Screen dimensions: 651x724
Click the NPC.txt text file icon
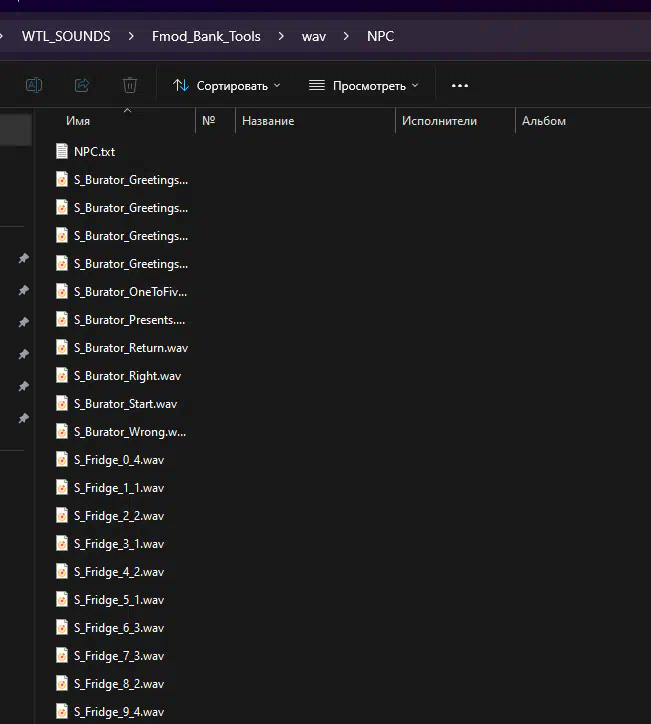coord(62,152)
